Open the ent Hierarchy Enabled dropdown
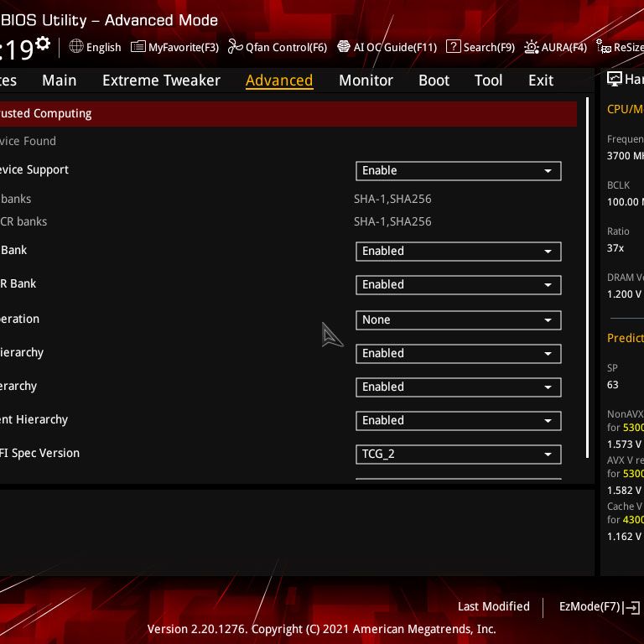The height and width of the screenshot is (644, 644). pos(459,421)
